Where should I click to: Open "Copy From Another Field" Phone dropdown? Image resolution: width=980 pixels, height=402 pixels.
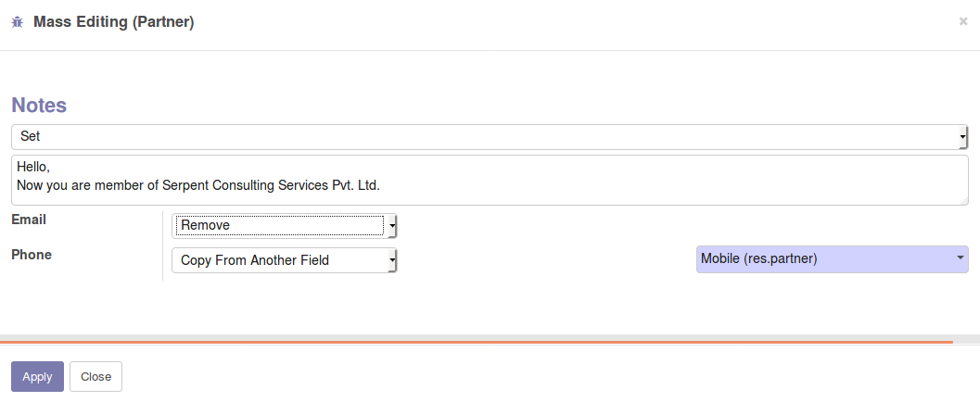pyautogui.click(x=285, y=260)
